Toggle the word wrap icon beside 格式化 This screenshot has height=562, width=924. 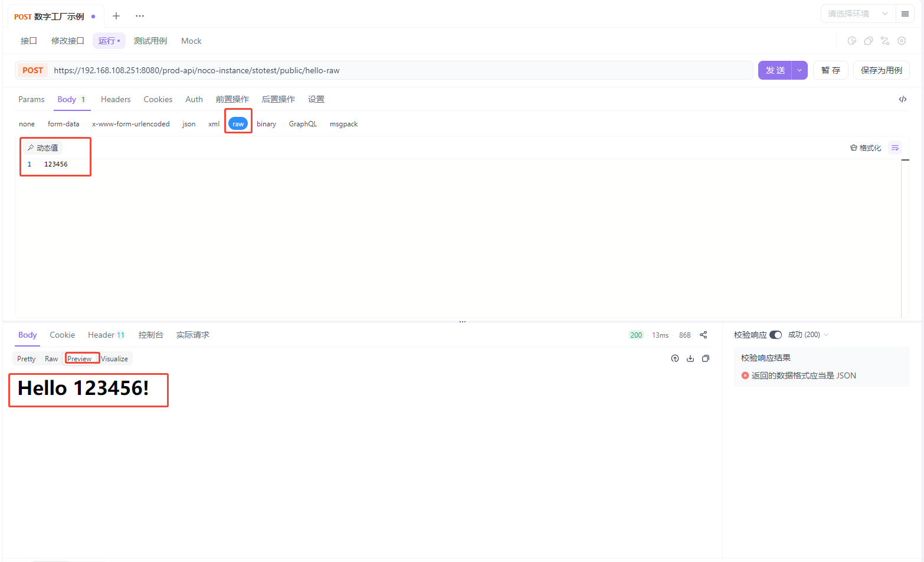pos(895,148)
